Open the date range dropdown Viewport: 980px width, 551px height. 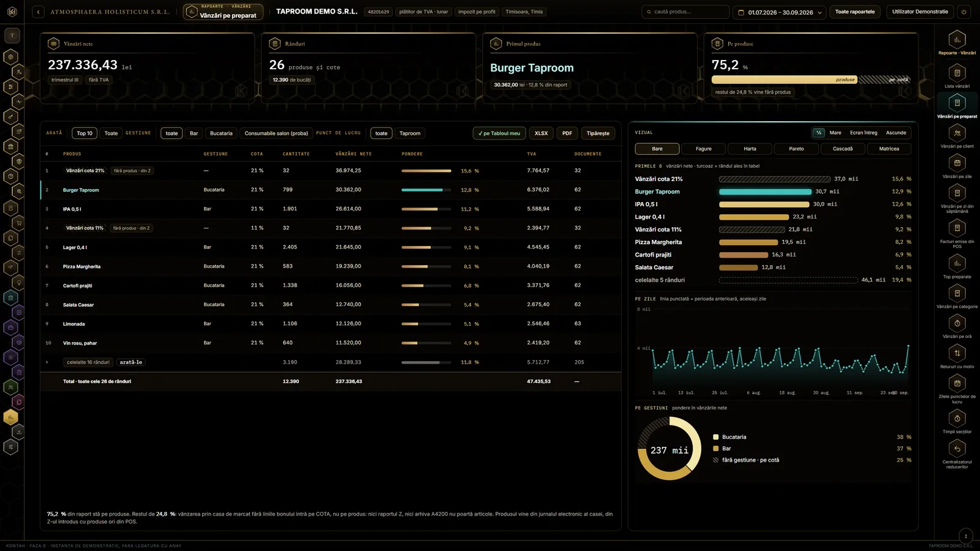[780, 12]
